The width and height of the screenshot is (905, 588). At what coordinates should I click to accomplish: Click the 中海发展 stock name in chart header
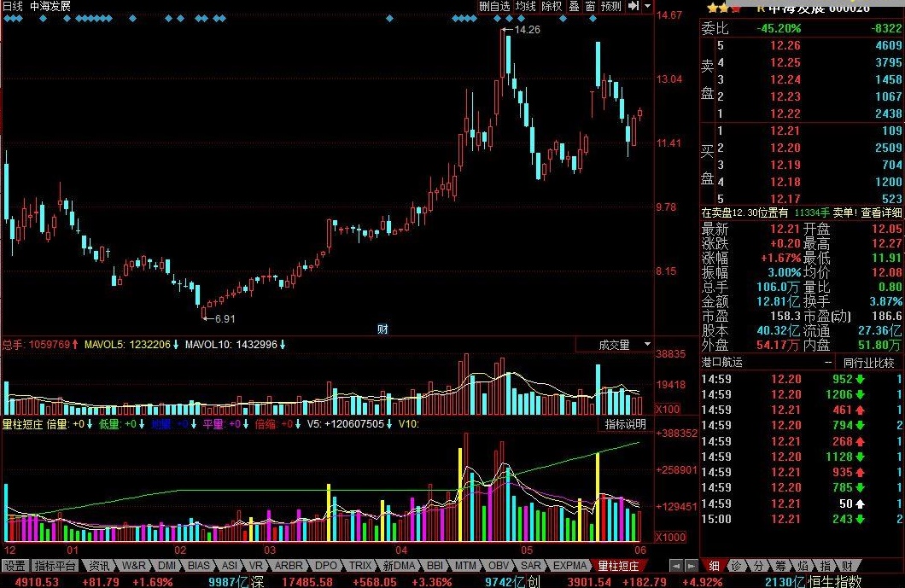click(x=50, y=6)
